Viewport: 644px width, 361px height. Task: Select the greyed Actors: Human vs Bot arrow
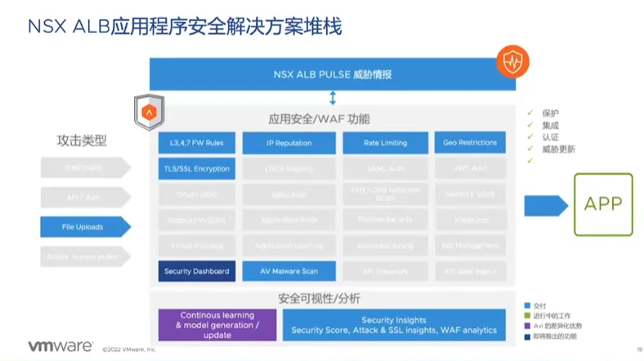[x=85, y=256]
